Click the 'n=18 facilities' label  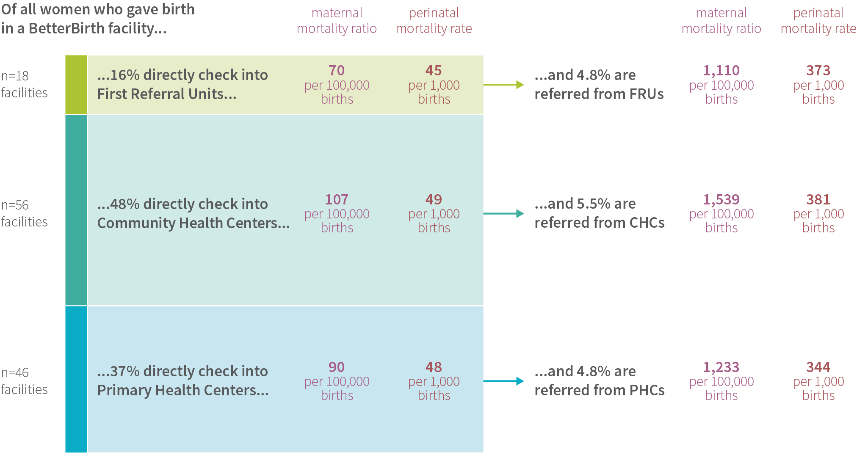[24, 84]
